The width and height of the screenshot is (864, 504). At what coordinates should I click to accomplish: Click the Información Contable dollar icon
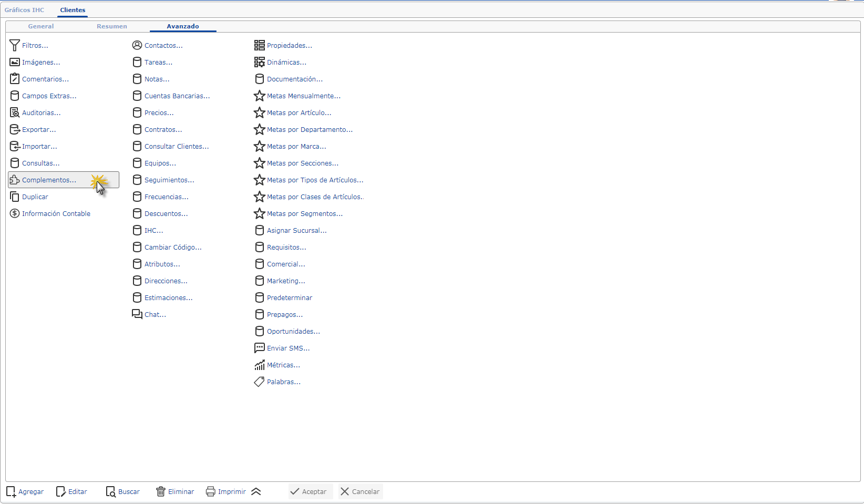point(15,214)
